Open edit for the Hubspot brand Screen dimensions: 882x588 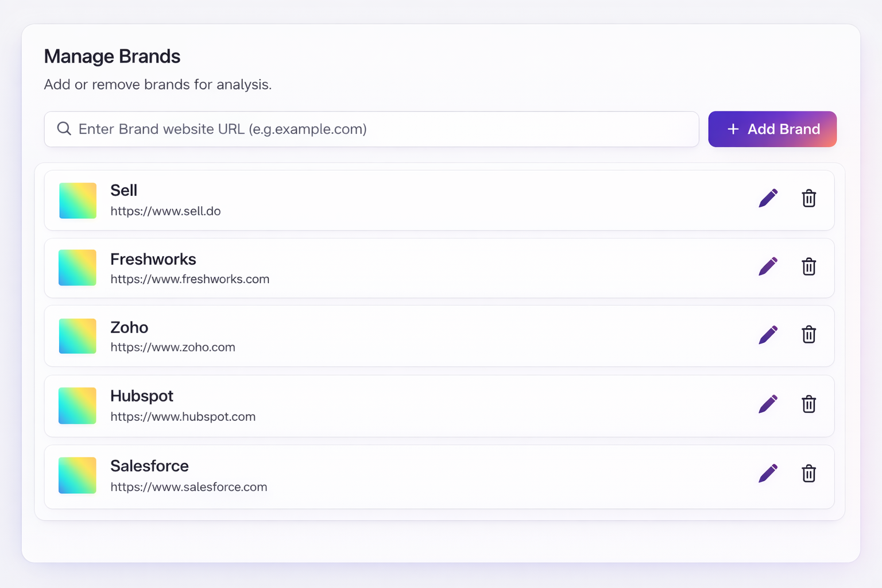(x=768, y=404)
